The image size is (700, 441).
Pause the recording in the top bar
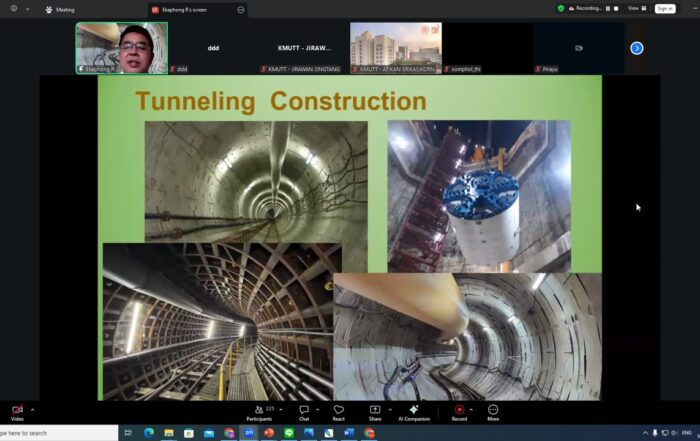pyautogui.click(x=607, y=8)
